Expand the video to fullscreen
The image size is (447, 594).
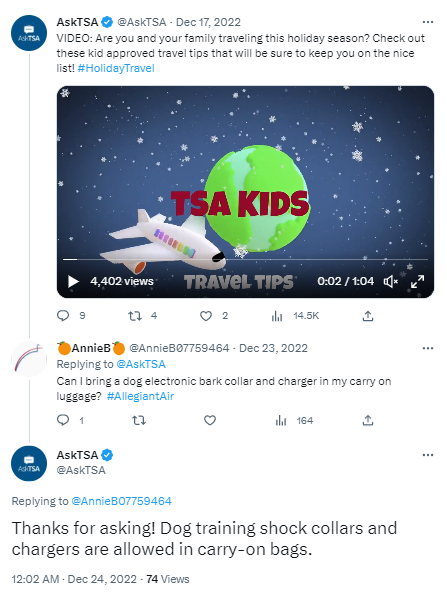[x=417, y=281]
